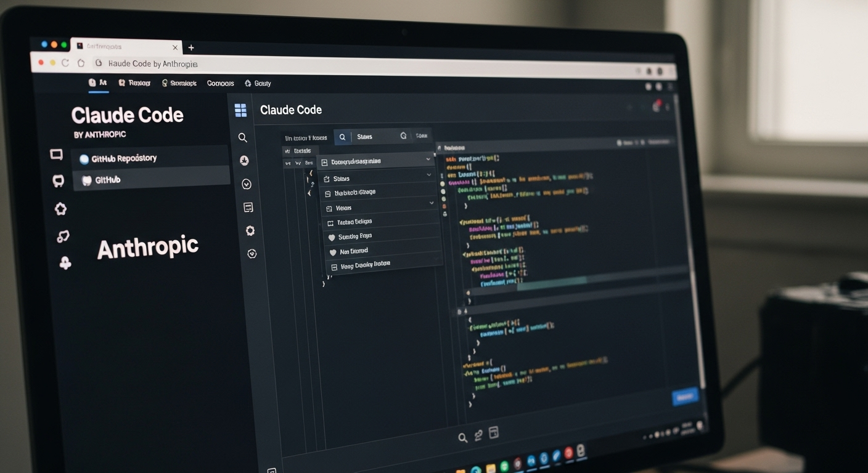The width and height of the screenshot is (868, 473).
Task: Expand the 'Stbars' row chevron
Action: (430, 175)
